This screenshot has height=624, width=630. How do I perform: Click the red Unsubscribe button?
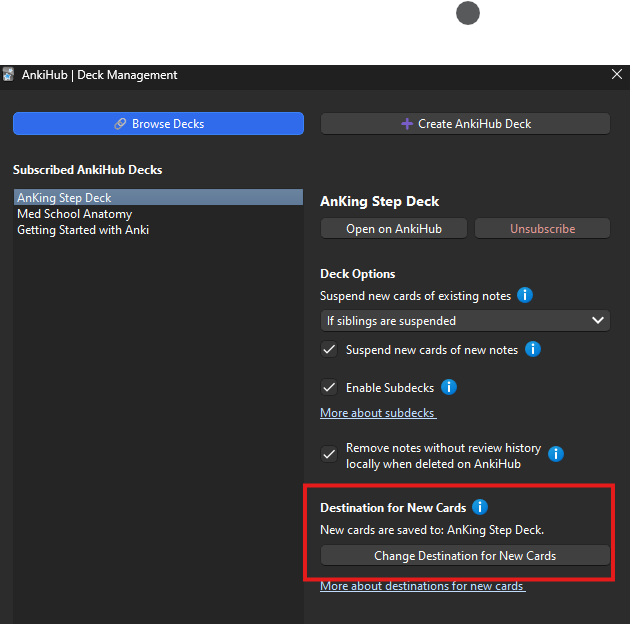pos(542,229)
